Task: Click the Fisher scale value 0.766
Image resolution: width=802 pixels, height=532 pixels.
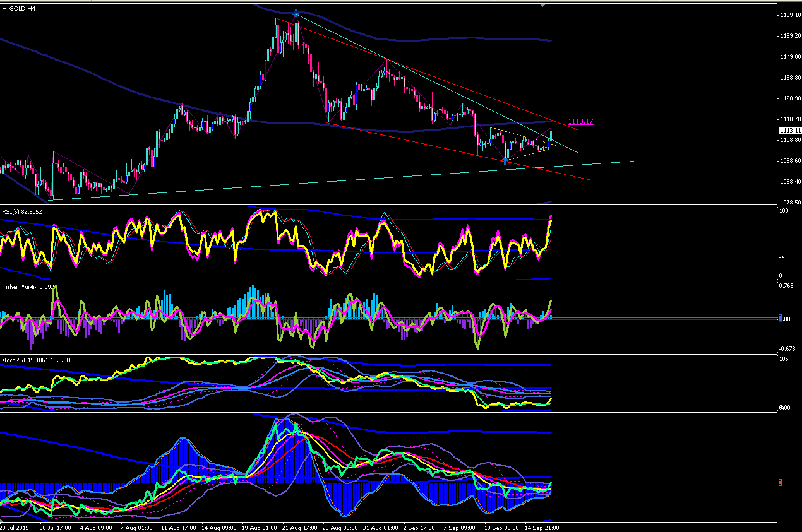Action: pos(787,286)
